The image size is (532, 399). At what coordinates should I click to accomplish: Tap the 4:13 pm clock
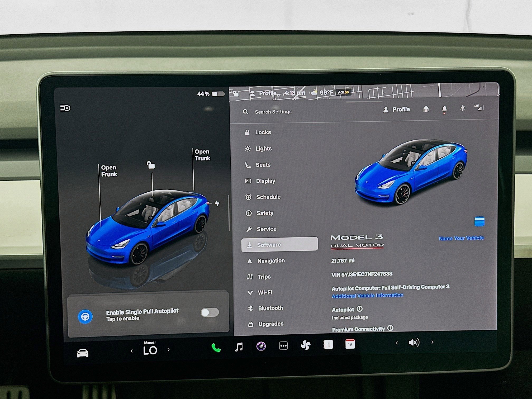pos(294,93)
